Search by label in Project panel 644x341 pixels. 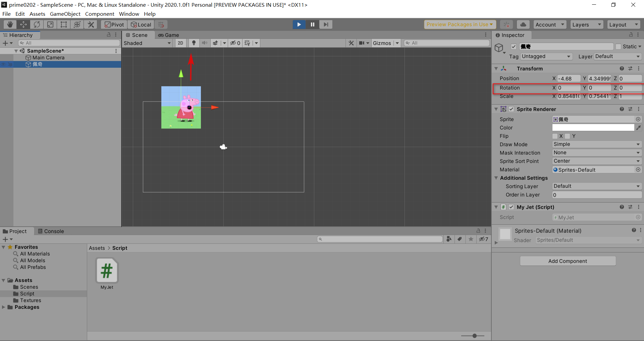pyautogui.click(x=460, y=239)
